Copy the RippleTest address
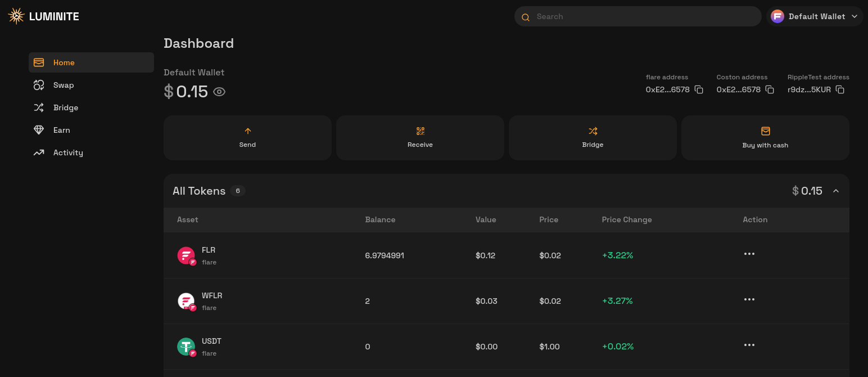 tap(840, 89)
